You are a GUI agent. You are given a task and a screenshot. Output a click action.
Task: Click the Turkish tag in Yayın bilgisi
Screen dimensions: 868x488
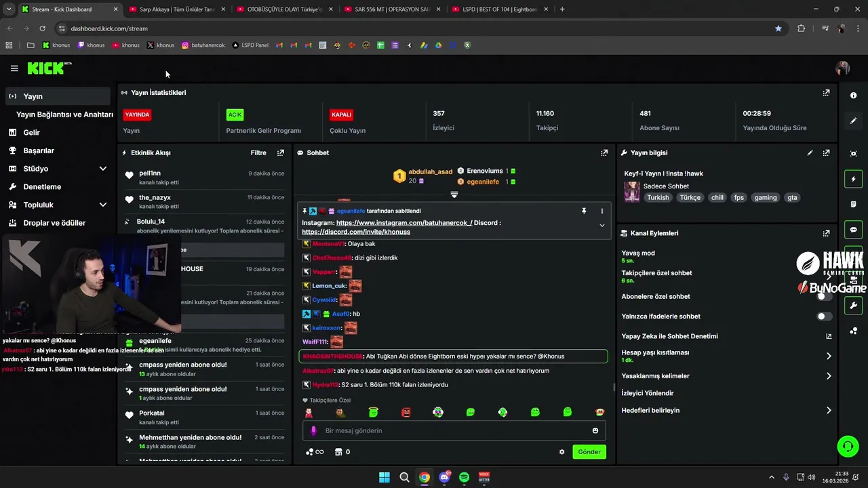coord(658,198)
